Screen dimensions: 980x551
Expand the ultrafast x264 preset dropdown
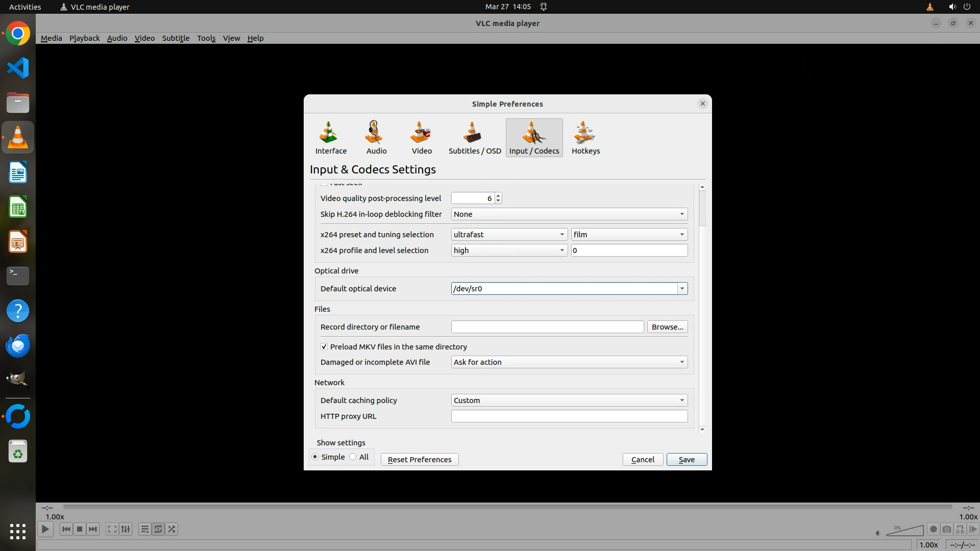coord(509,234)
